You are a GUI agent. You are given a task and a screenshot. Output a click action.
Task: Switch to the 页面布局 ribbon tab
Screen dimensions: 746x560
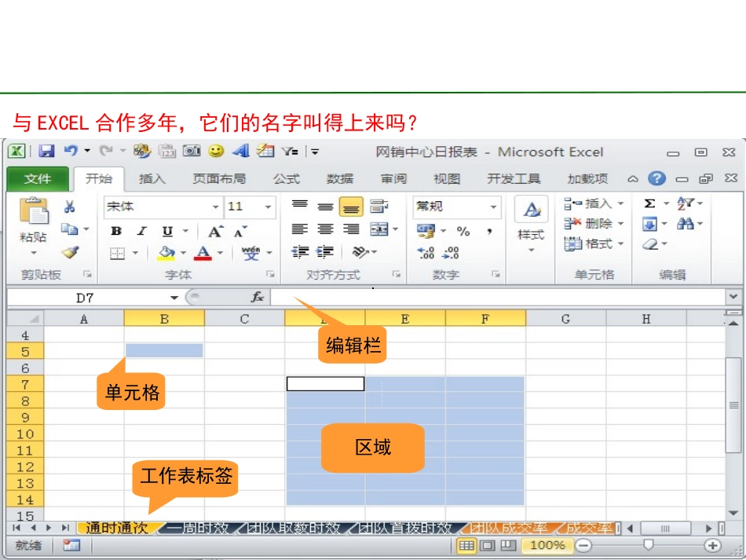click(219, 179)
